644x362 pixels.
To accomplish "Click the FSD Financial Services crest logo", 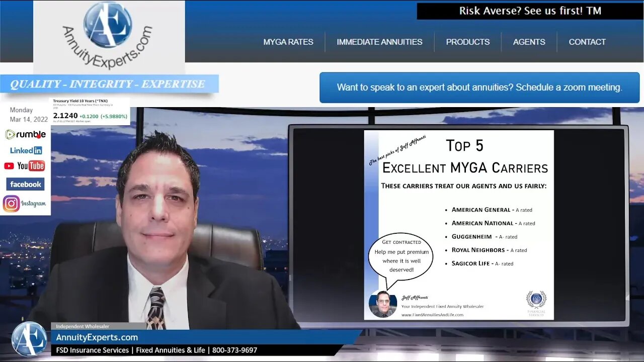I will click(x=536, y=303).
